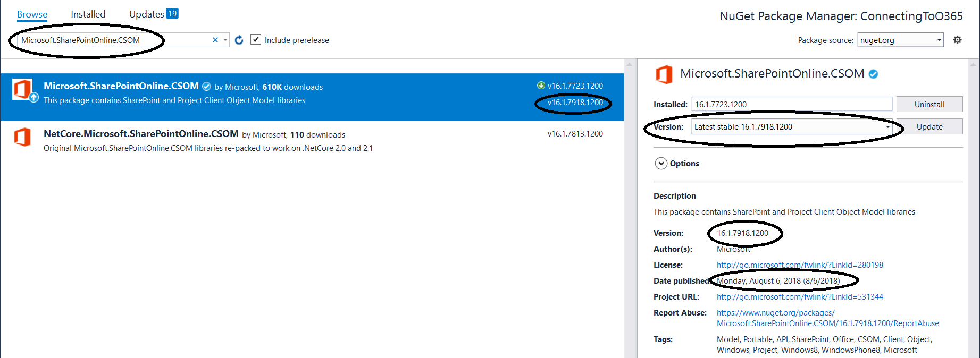Click scroll-up arrow of the package list scrollbar
The height and width of the screenshot is (358, 980).
coord(629,65)
